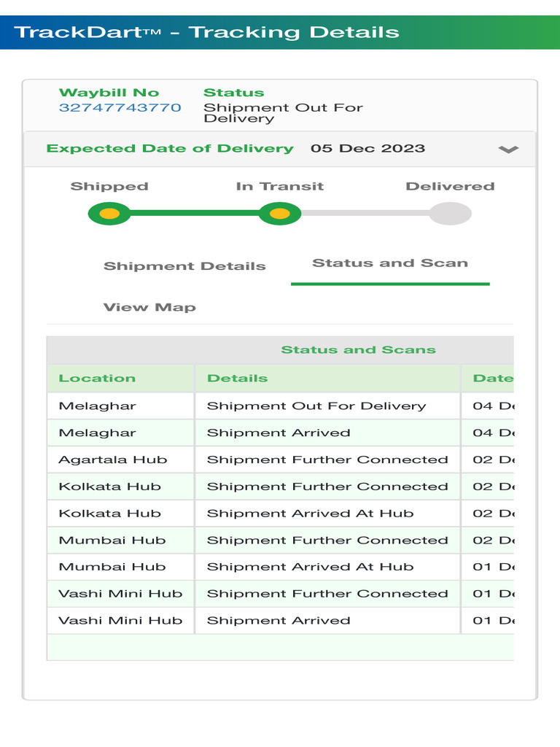Click the Melaghar Shipment Arrived row

coord(279,433)
